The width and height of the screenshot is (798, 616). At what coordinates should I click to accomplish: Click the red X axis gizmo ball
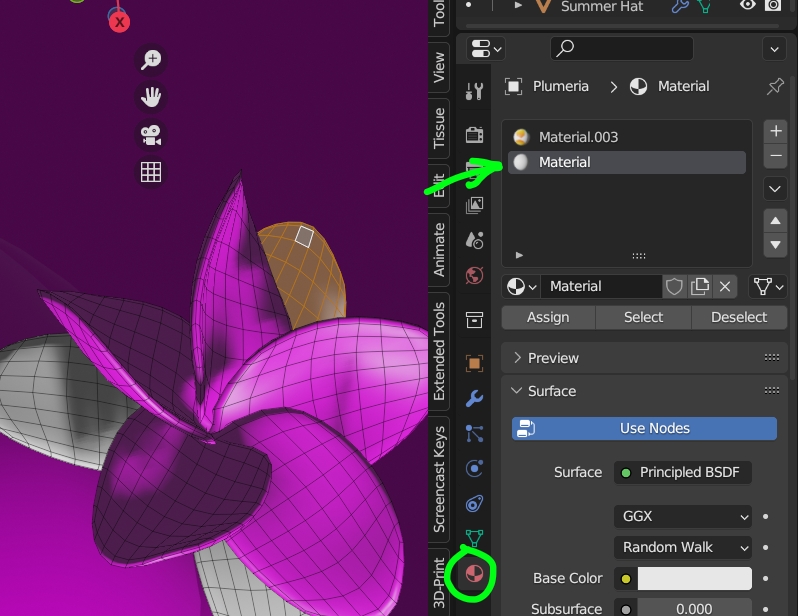(119, 22)
